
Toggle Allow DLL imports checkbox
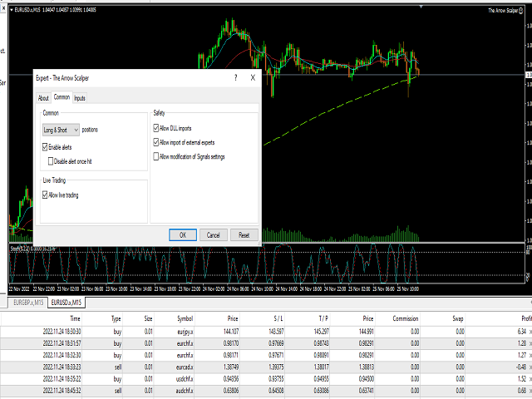click(x=156, y=128)
